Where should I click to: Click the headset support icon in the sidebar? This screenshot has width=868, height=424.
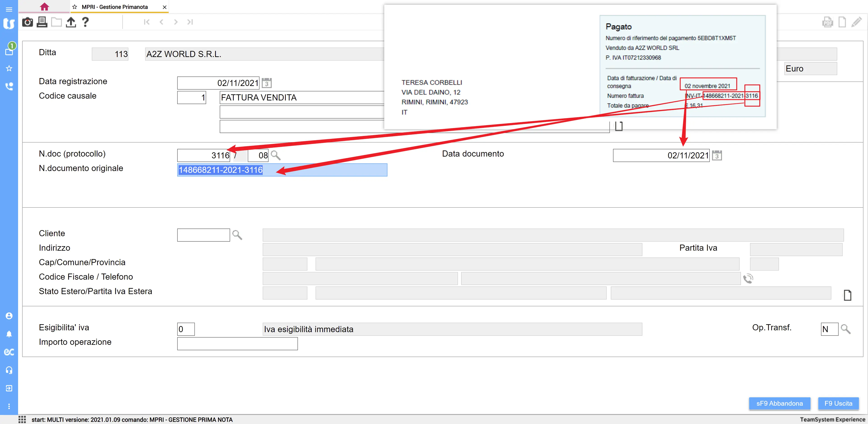[x=9, y=370]
